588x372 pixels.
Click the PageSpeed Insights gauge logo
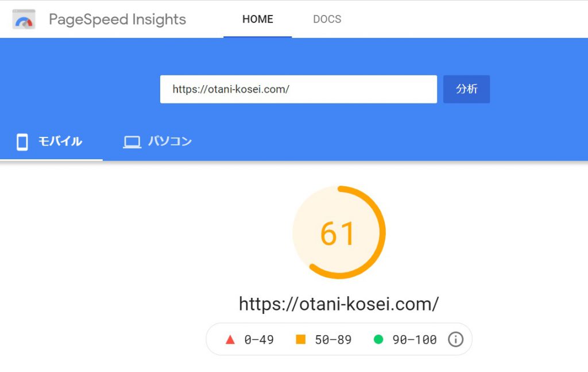click(24, 20)
